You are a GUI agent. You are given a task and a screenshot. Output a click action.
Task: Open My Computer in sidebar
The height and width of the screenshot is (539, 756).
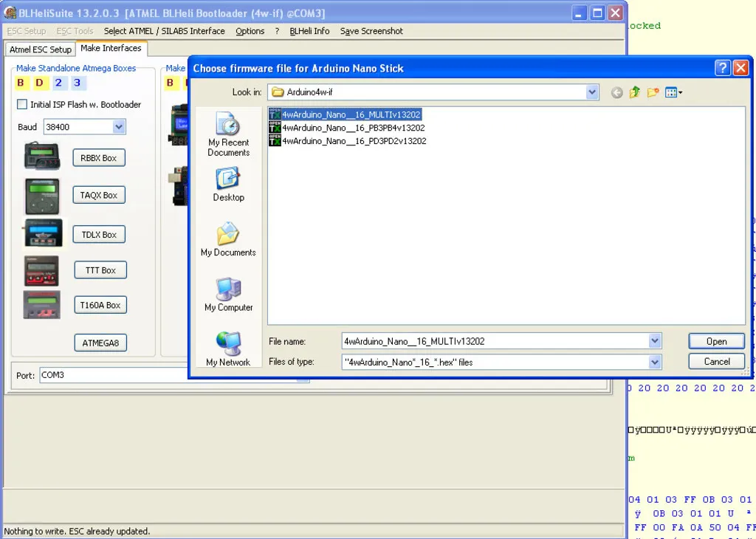(228, 295)
